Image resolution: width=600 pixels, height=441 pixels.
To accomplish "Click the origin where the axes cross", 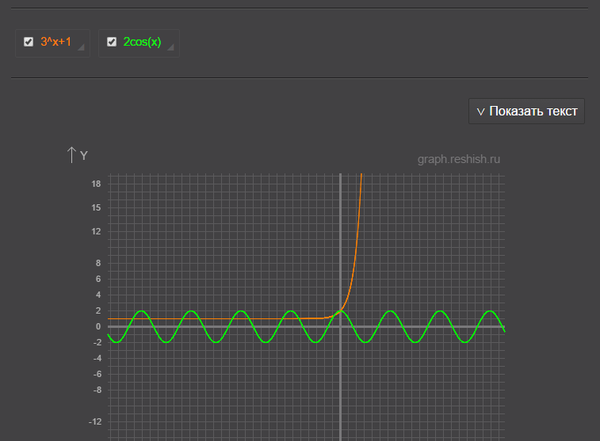I will tap(341, 326).
